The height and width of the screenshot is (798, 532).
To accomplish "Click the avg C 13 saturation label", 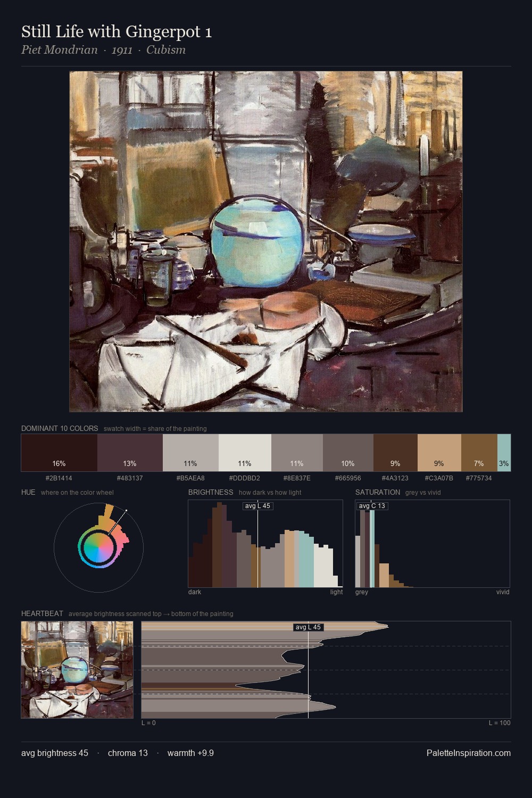I will point(372,506).
